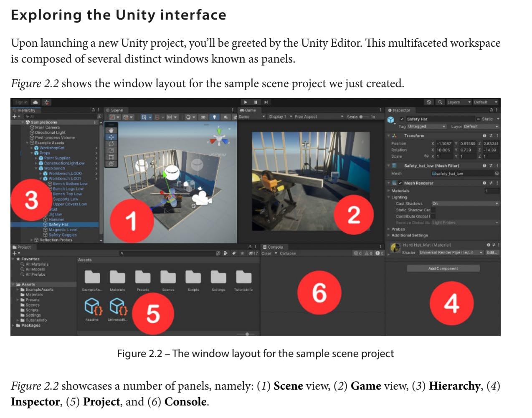
Task: Select the Project tab
Action: tap(22, 247)
